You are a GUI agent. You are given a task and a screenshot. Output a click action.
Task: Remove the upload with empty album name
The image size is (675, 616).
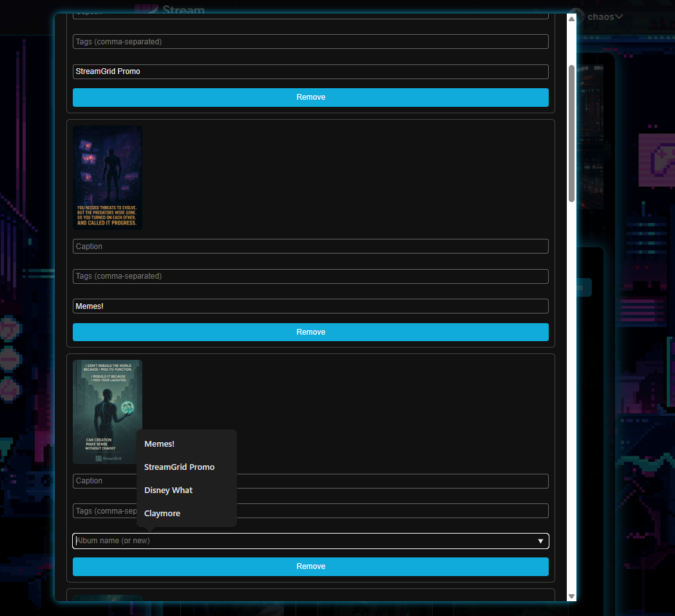click(x=310, y=566)
